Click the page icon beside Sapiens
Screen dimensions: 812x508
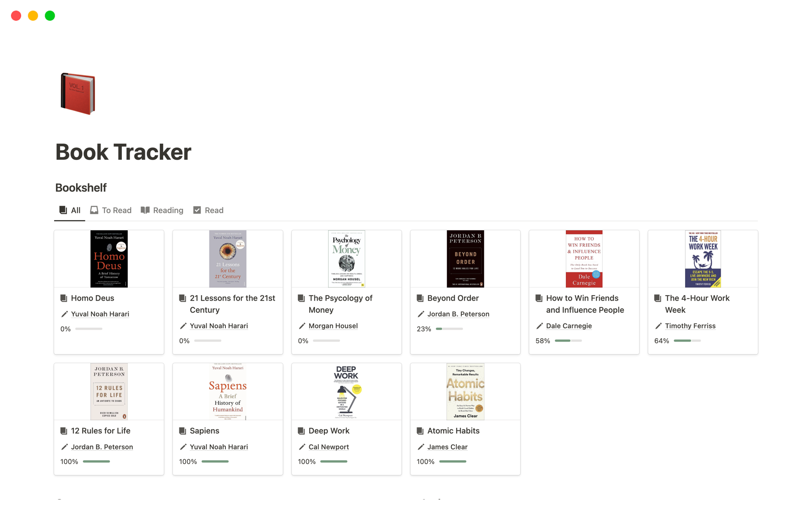coord(183,431)
